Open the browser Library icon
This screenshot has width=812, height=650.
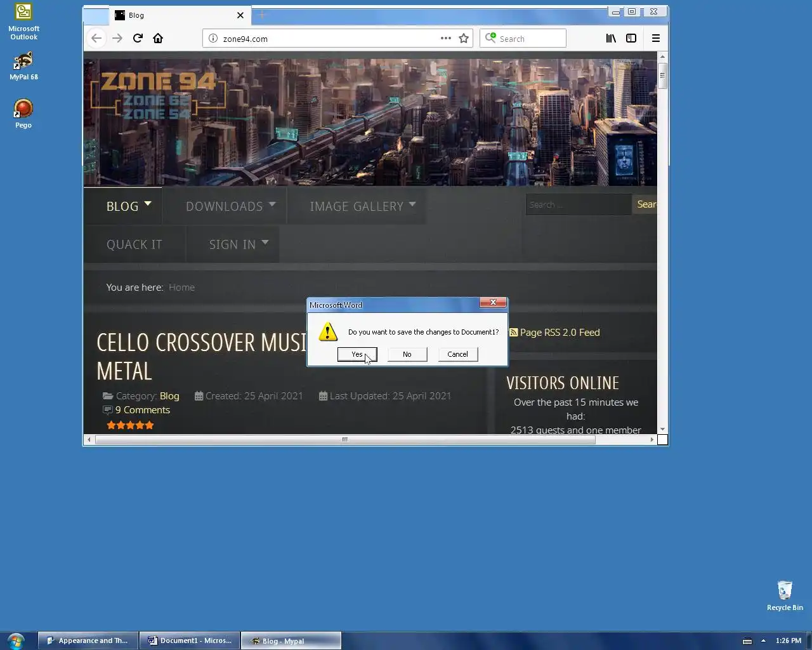[x=611, y=38]
